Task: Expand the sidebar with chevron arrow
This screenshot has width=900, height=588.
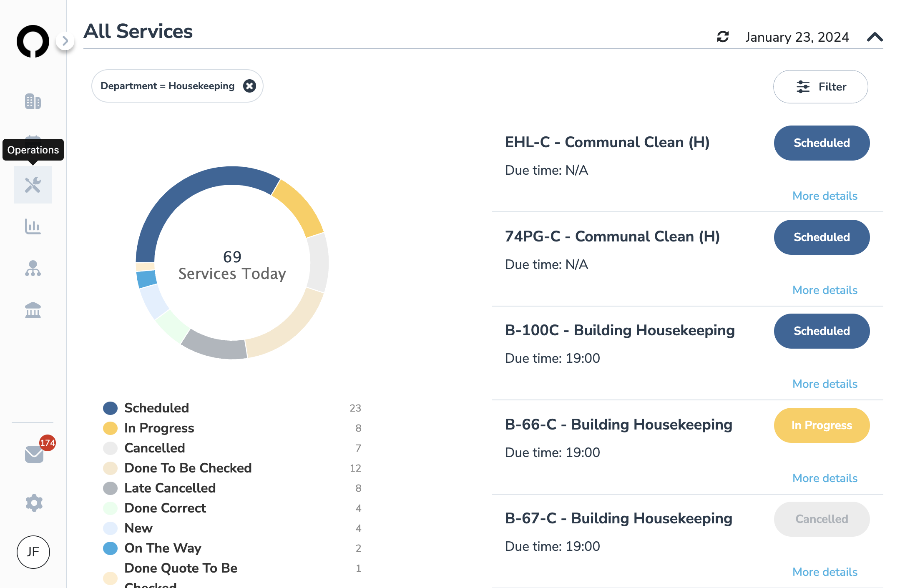Action: click(x=65, y=41)
